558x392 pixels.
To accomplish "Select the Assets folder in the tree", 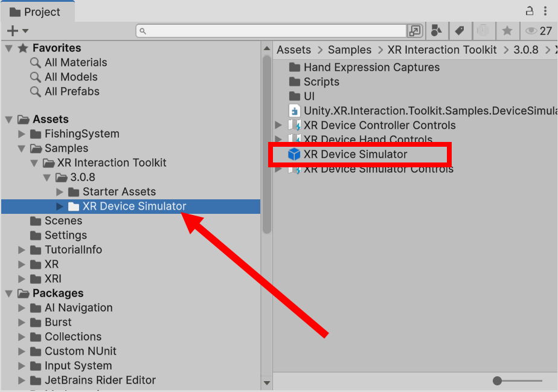I will tap(43, 119).
